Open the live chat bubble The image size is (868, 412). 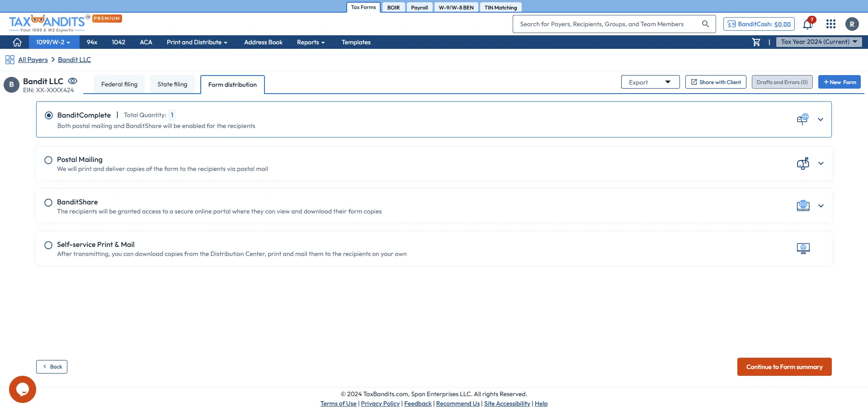23,389
